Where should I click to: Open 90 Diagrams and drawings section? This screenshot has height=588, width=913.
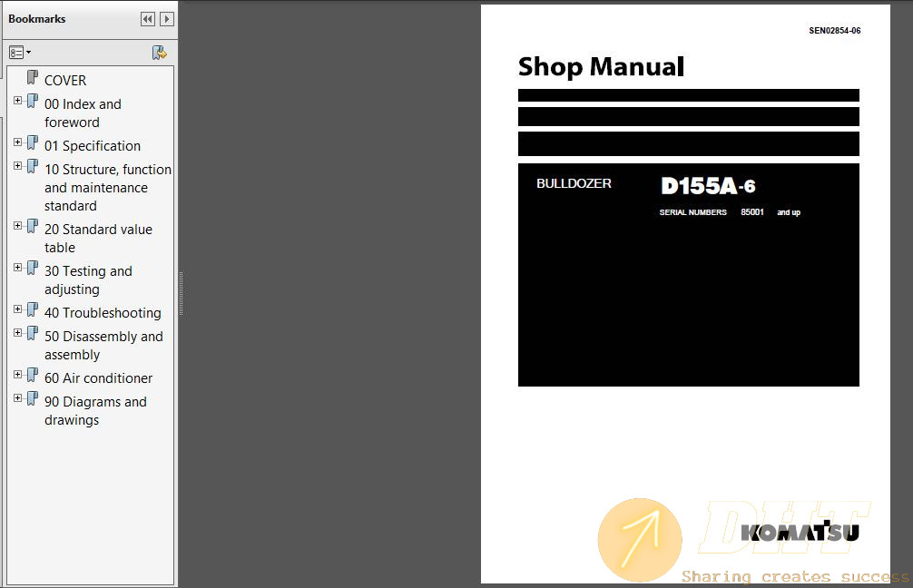[95, 410]
